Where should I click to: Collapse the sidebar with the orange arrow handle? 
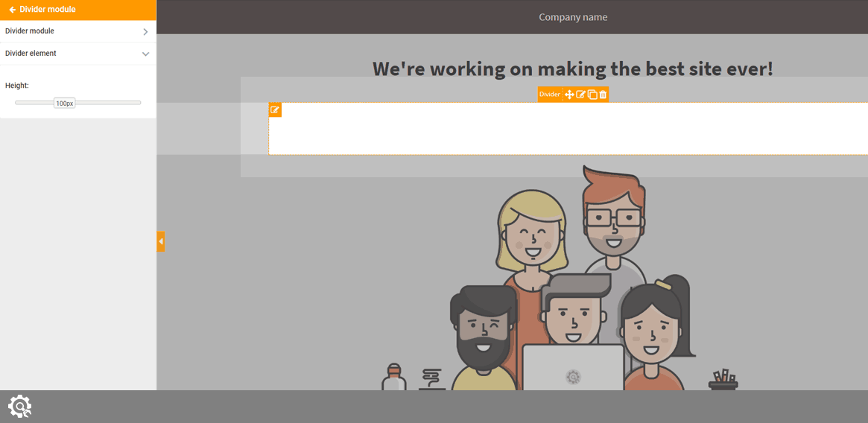(160, 241)
